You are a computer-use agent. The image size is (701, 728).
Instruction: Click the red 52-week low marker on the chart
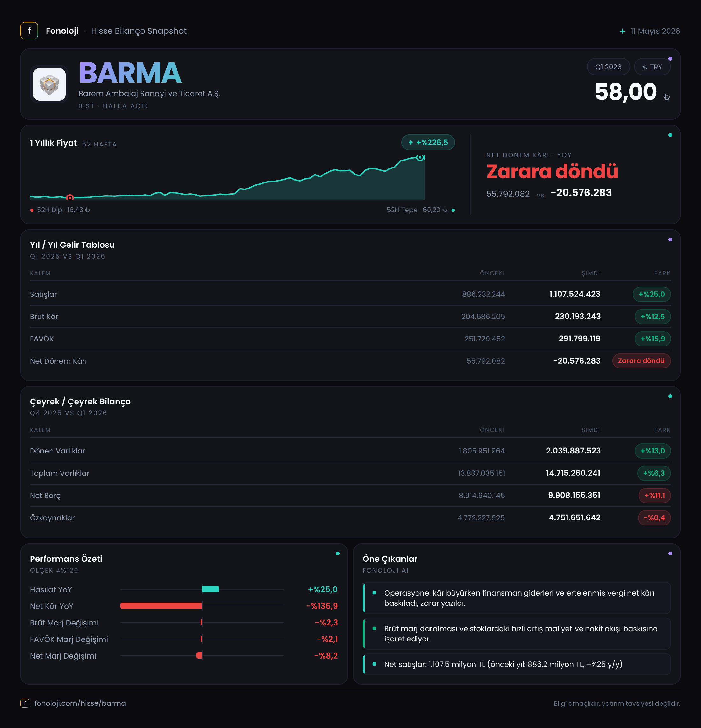70,197
